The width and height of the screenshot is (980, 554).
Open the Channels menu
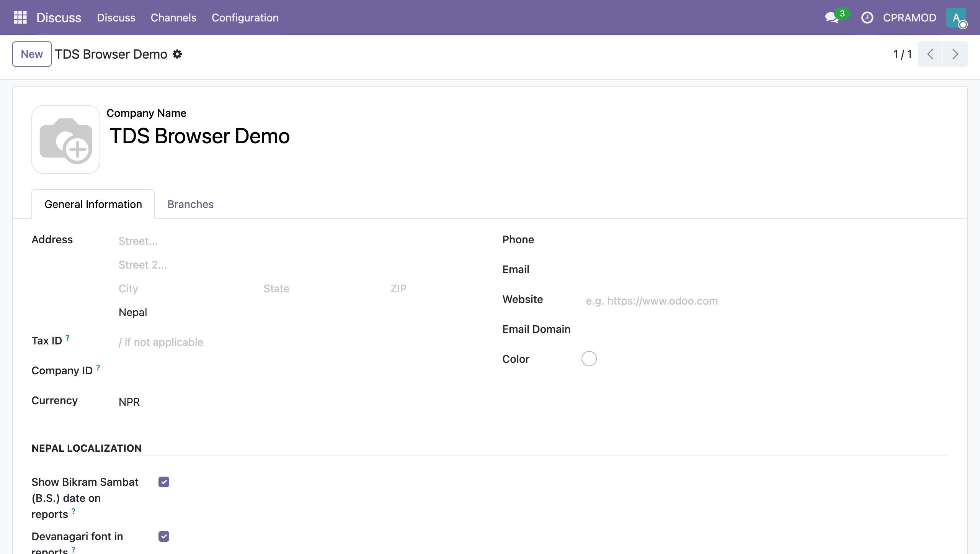point(173,18)
